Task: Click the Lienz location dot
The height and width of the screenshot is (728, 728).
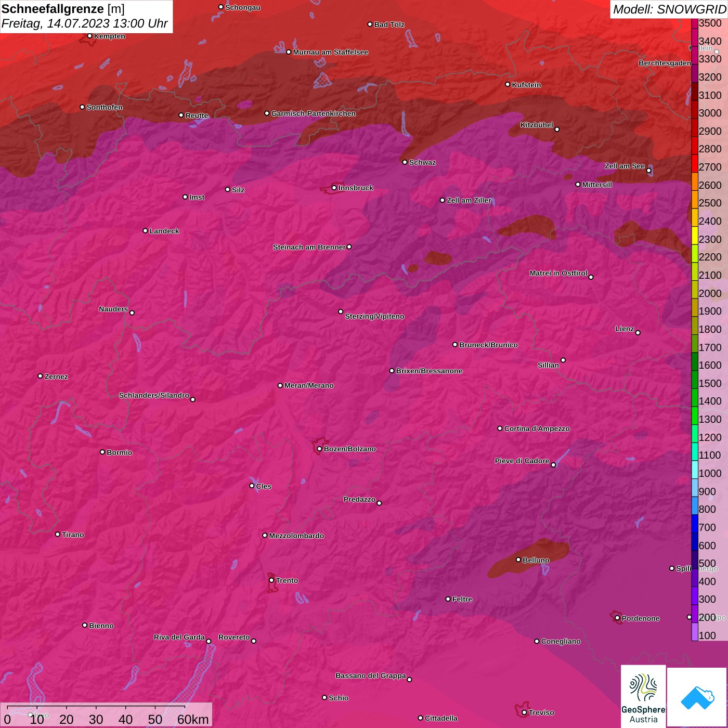Action: [638, 333]
